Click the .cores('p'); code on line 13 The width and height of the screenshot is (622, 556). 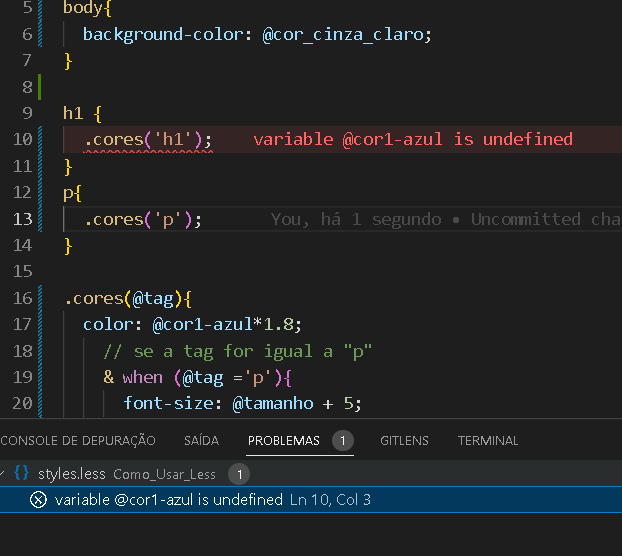[x=143, y=219]
